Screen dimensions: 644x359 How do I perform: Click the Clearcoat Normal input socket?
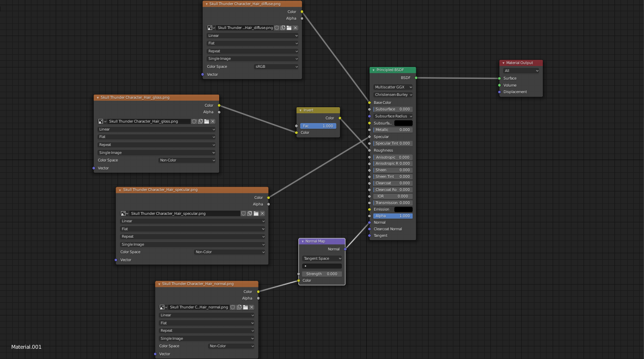(370, 229)
